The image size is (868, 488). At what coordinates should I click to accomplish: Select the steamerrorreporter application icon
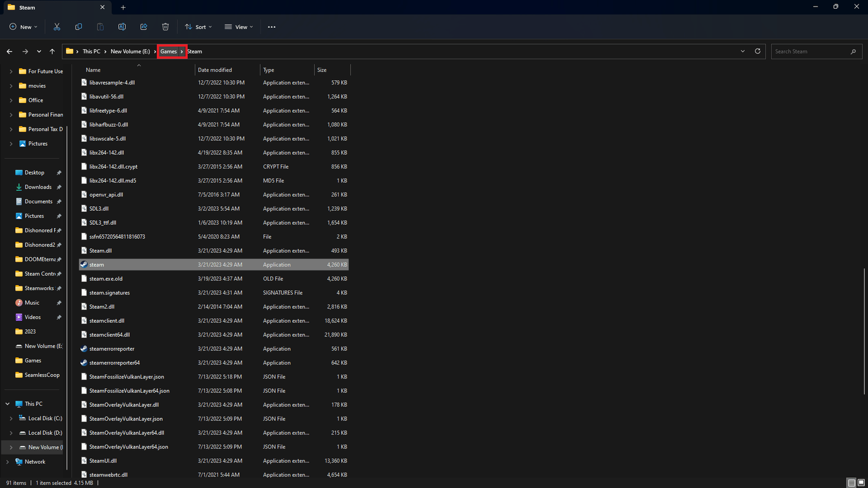point(84,349)
